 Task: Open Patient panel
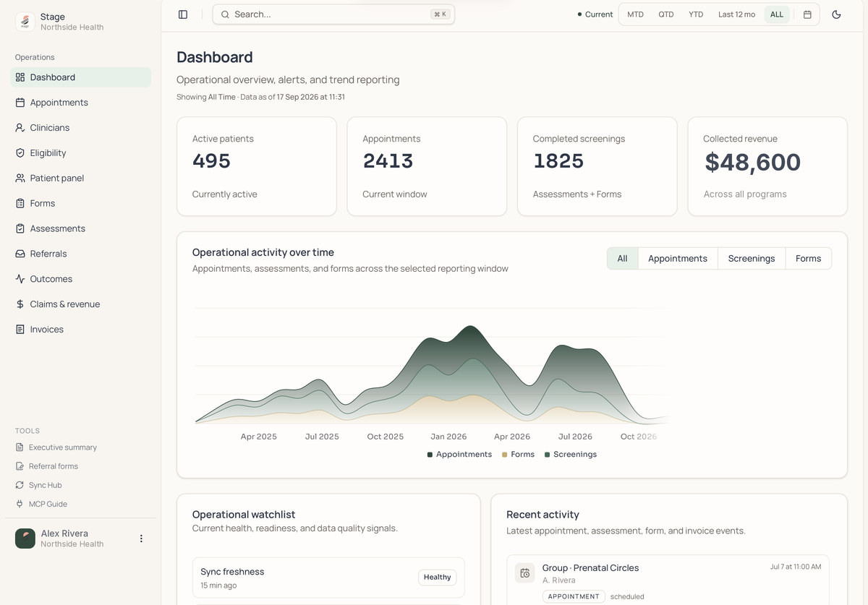[81, 178]
